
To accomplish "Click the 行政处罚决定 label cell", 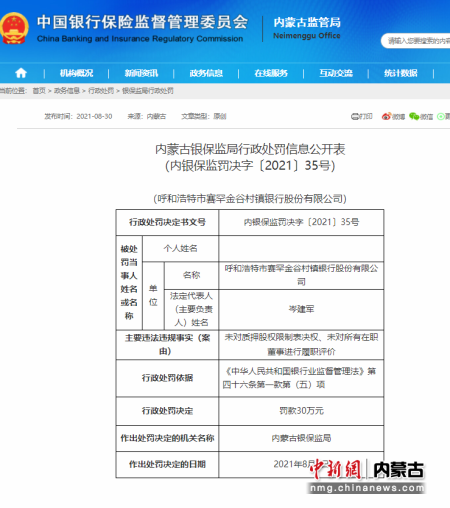I will [x=167, y=411].
